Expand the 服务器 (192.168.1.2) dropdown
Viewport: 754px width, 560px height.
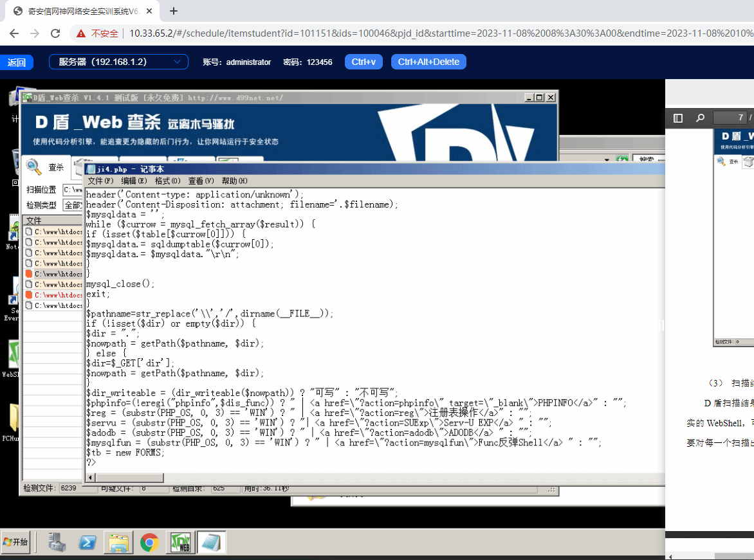click(118, 62)
